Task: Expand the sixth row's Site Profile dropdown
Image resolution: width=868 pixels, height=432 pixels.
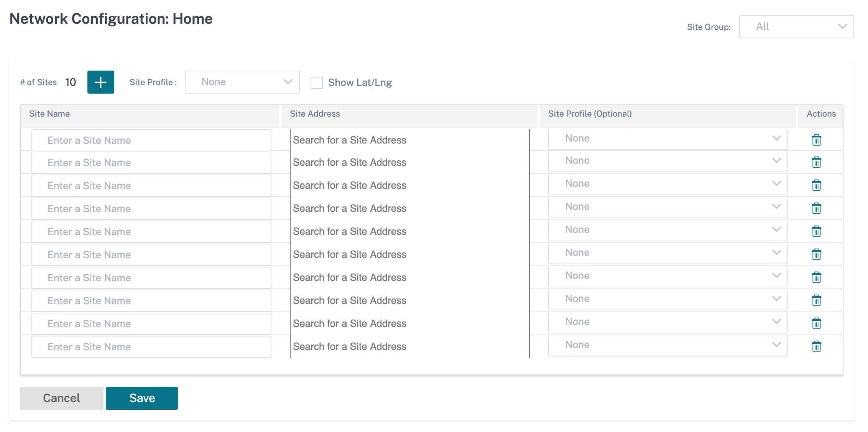Action: [x=668, y=253]
